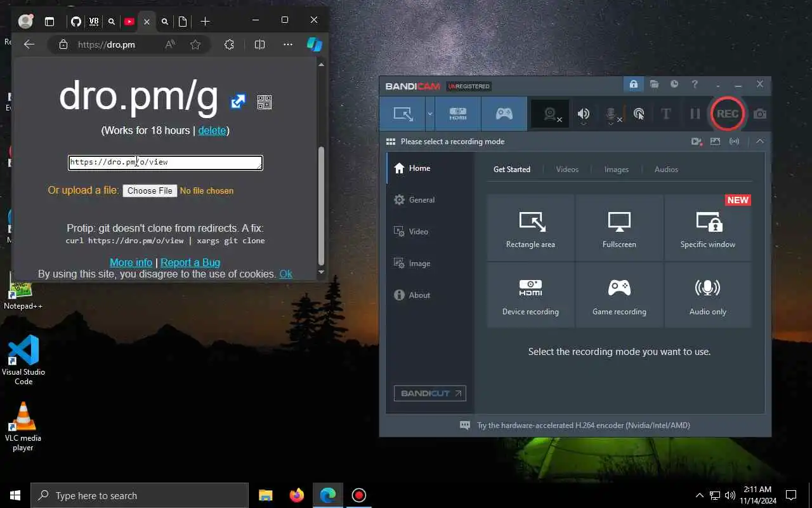This screenshot has width=812, height=508.
Task: Take a screenshot with the camera icon
Action: (760, 114)
